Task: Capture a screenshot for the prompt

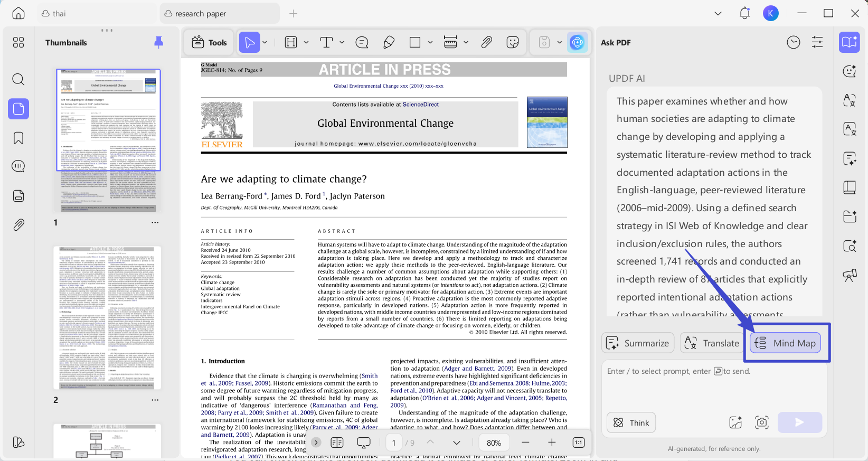Action: pyautogui.click(x=762, y=422)
